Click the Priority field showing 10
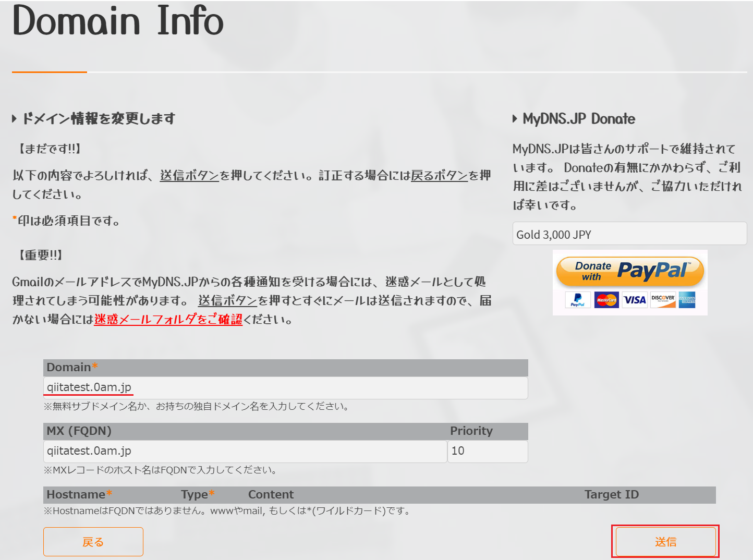Image resolution: width=753 pixels, height=560 pixels. pyautogui.click(x=487, y=451)
